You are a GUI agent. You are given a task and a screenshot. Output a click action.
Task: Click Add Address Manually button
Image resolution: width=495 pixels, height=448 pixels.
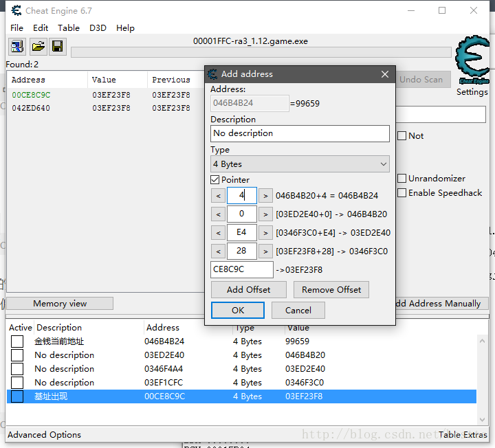442,304
